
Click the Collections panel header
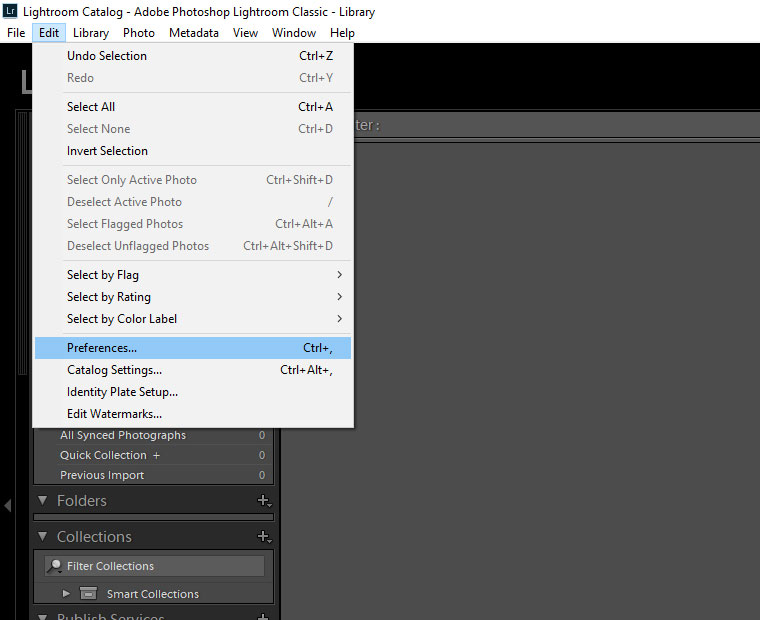pyautogui.click(x=154, y=537)
